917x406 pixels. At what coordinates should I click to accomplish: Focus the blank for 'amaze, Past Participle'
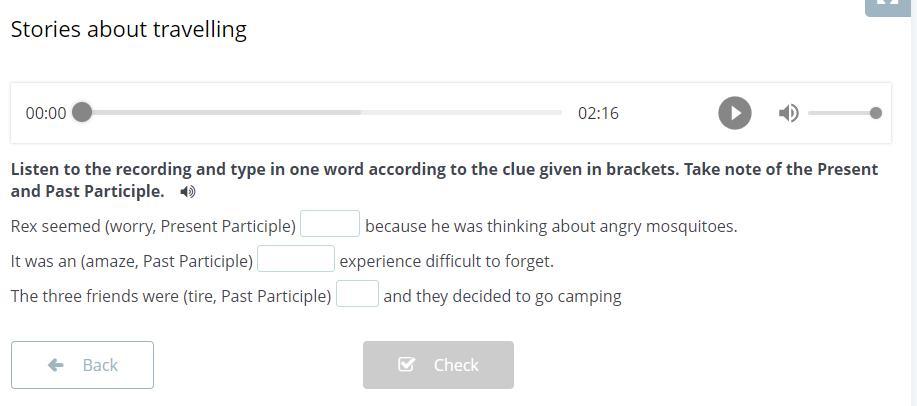click(296, 260)
